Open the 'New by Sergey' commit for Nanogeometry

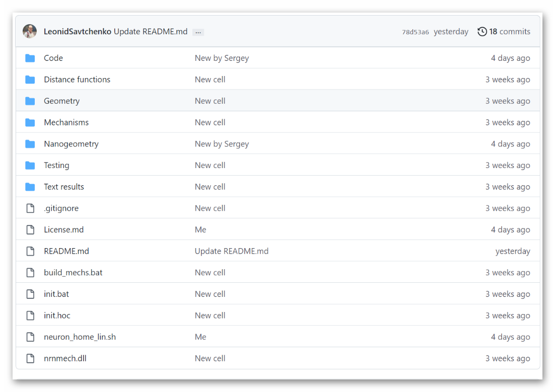[x=222, y=144]
